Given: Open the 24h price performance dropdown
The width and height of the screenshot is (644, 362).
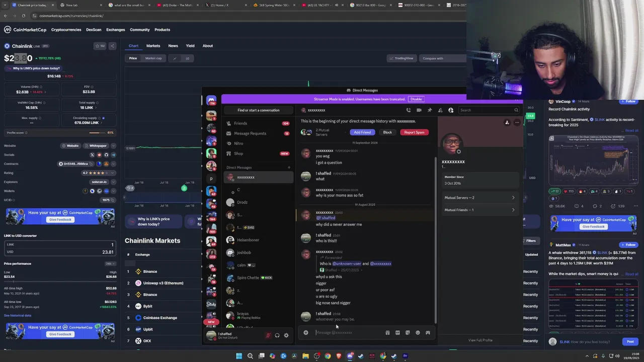Looking at the screenshot, I should point(110,263).
